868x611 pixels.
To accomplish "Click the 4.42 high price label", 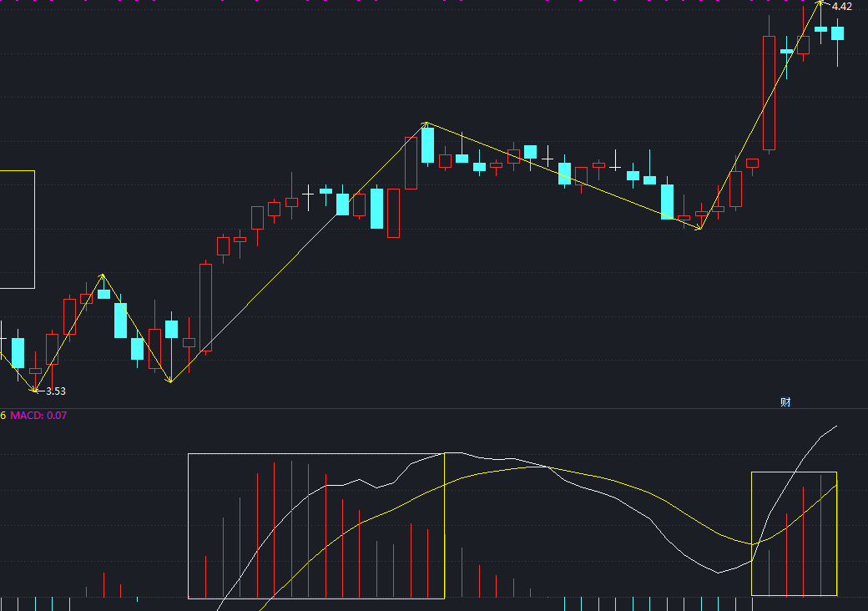I will coord(842,7).
